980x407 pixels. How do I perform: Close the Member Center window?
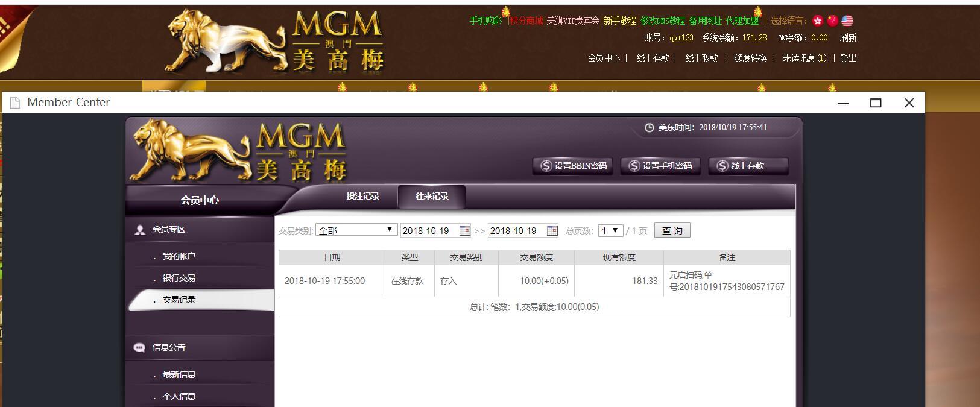909,103
